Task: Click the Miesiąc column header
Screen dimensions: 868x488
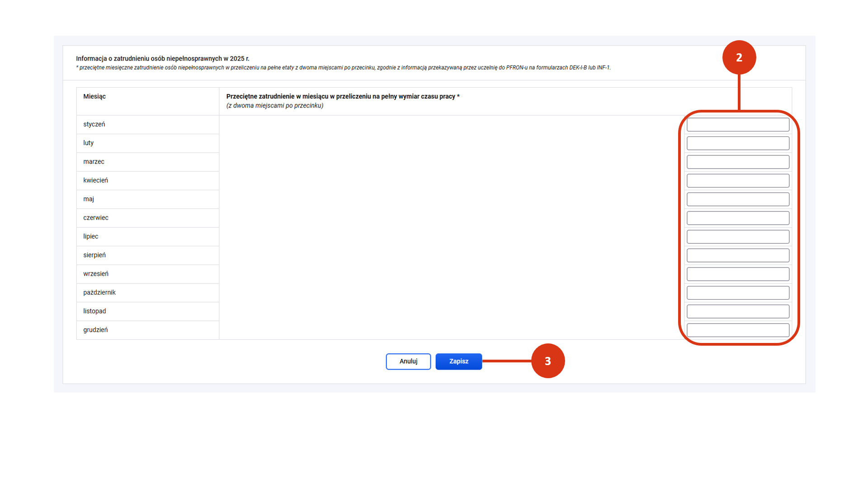Action: (x=94, y=96)
